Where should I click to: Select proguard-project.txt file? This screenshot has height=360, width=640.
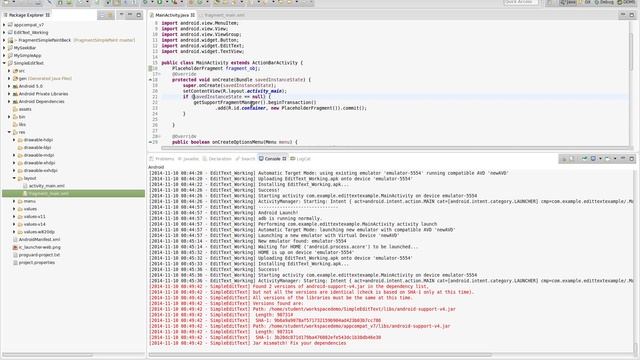coord(39,255)
